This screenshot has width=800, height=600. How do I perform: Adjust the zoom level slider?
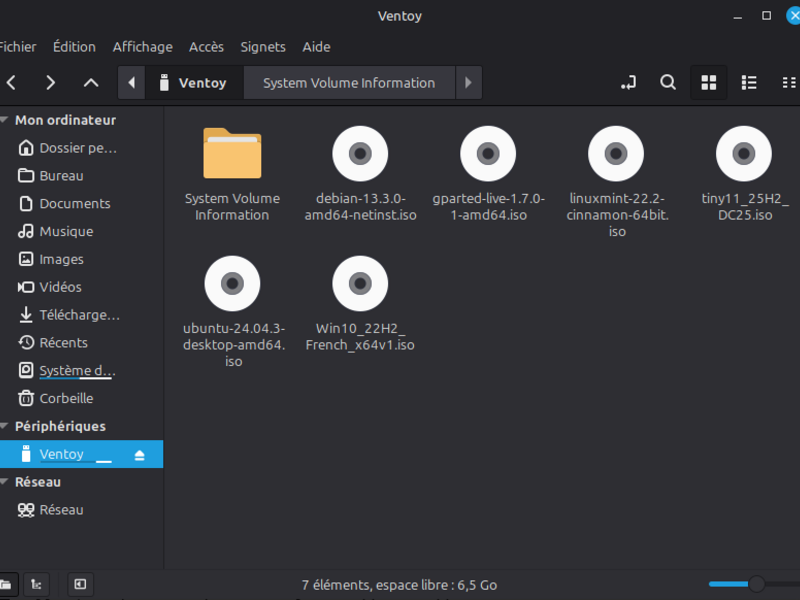point(757,584)
